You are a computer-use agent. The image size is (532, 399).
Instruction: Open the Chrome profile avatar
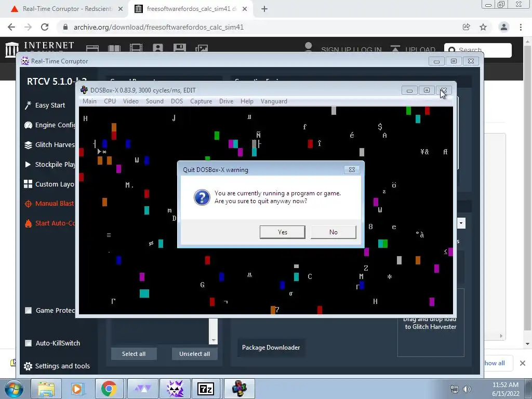(x=504, y=27)
